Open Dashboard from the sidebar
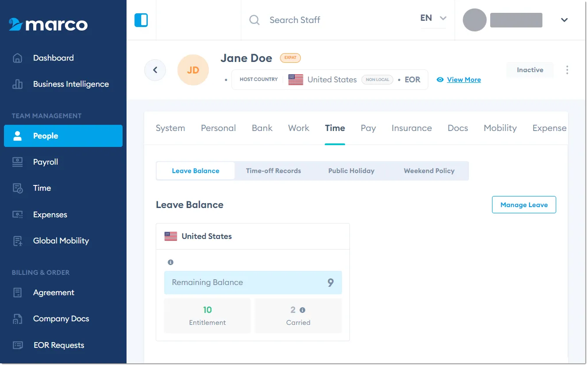 53,58
